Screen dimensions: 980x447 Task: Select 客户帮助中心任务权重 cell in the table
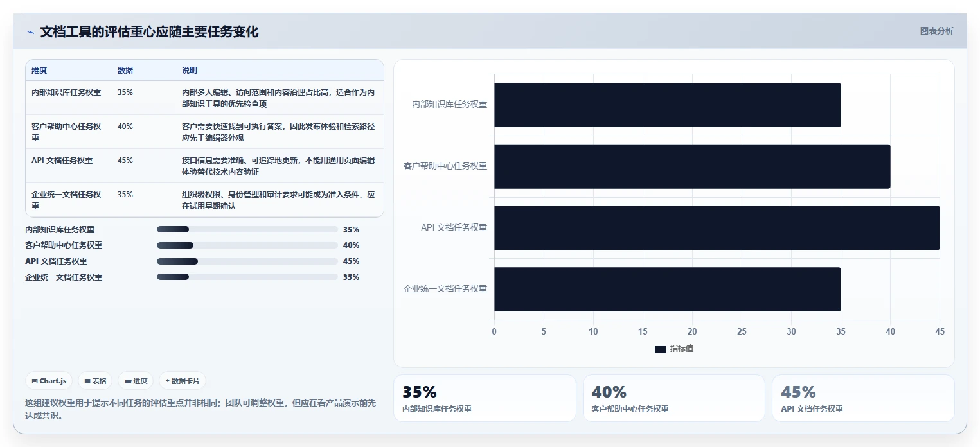pos(66,132)
